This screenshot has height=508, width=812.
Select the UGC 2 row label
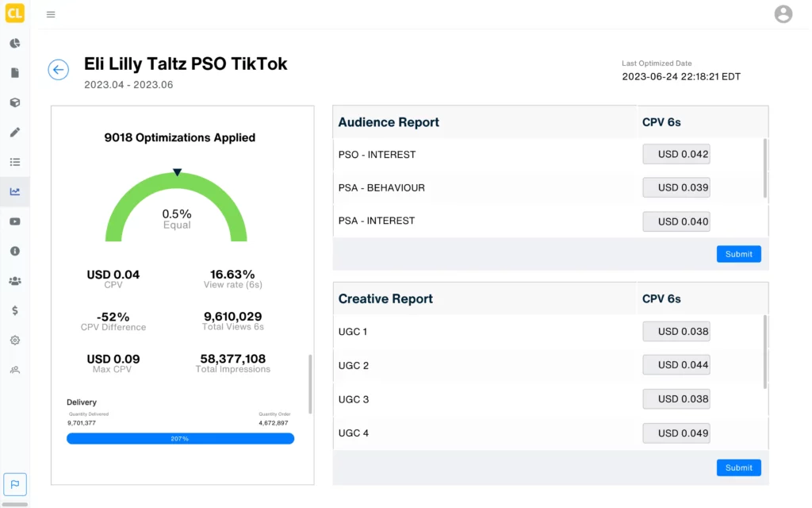[354, 365]
